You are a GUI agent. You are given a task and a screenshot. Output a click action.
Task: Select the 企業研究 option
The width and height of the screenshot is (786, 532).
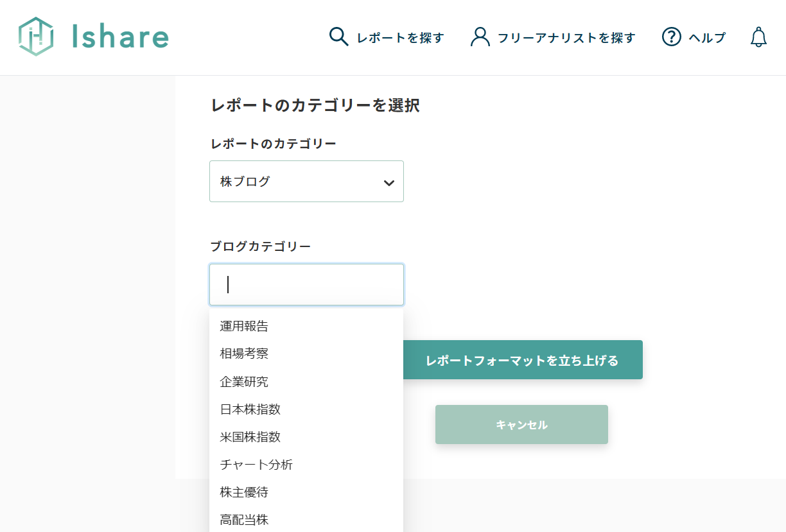coord(244,382)
